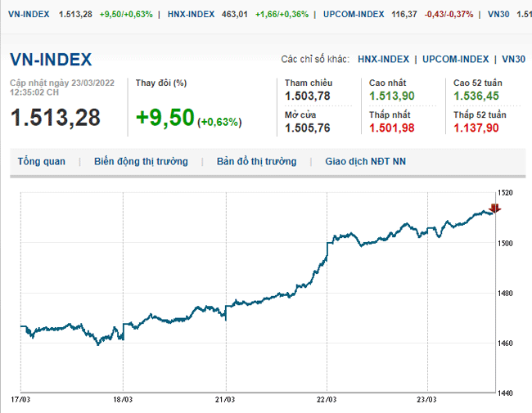Select the 21/03 date label on chart axis
Screen dimensions: 532x413
click(x=225, y=400)
